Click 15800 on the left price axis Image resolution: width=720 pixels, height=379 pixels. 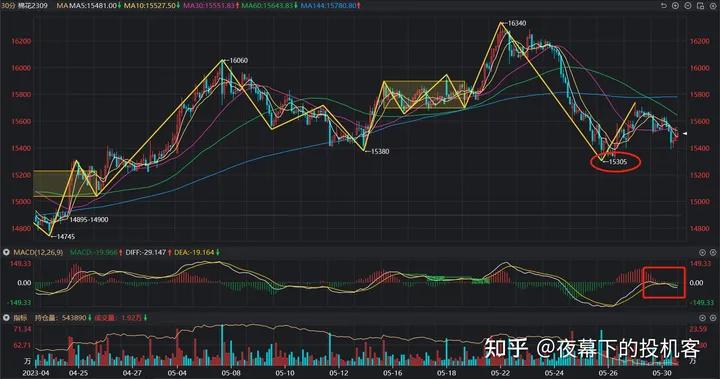tap(21, 95)
